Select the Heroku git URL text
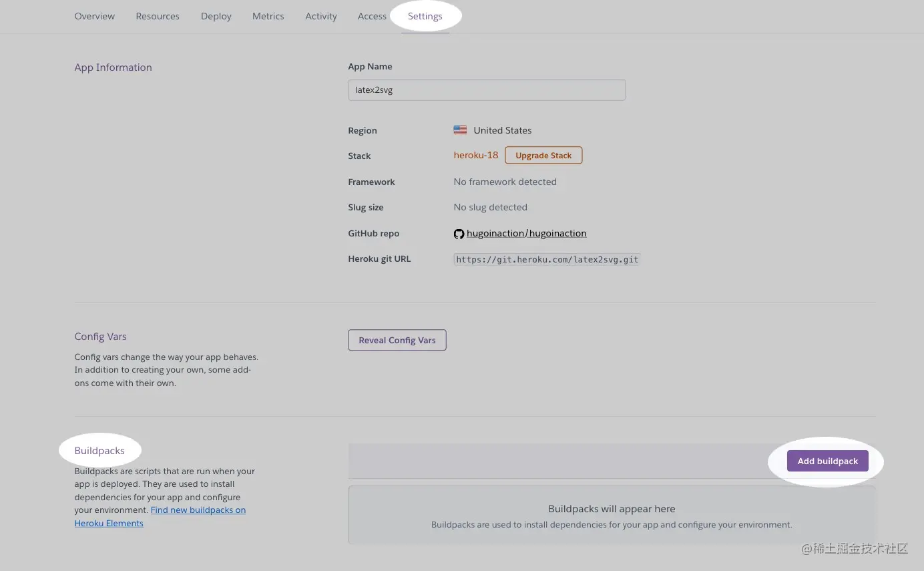 (x=547, y=259)
